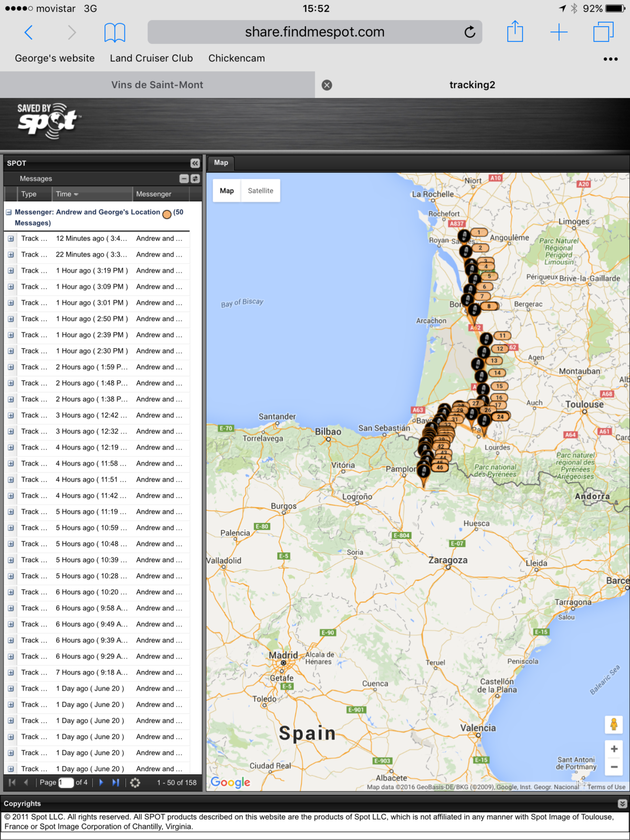This screenshot has width=630, height=840.
Task: Open Chickencam bookmark
Action: click(237, 58)
